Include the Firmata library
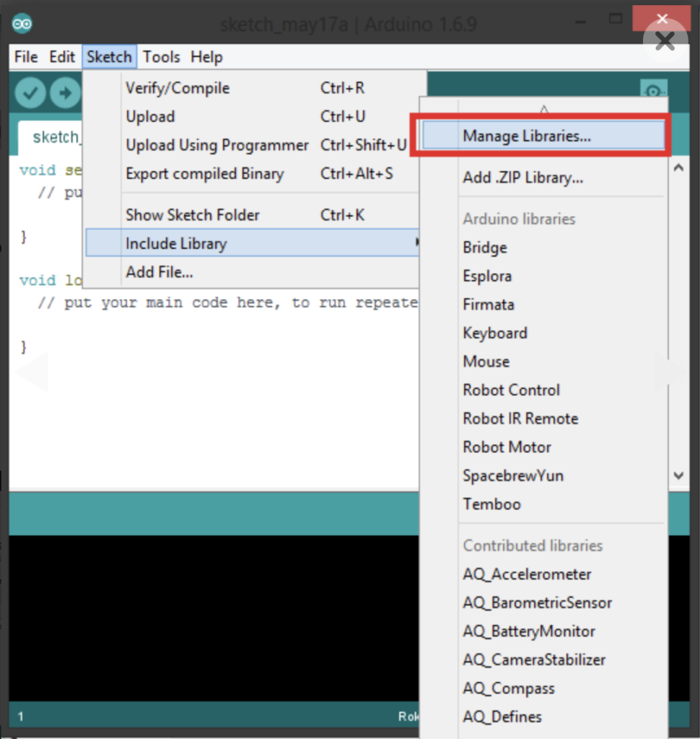700x739 pixels. (x=489, y=305)
